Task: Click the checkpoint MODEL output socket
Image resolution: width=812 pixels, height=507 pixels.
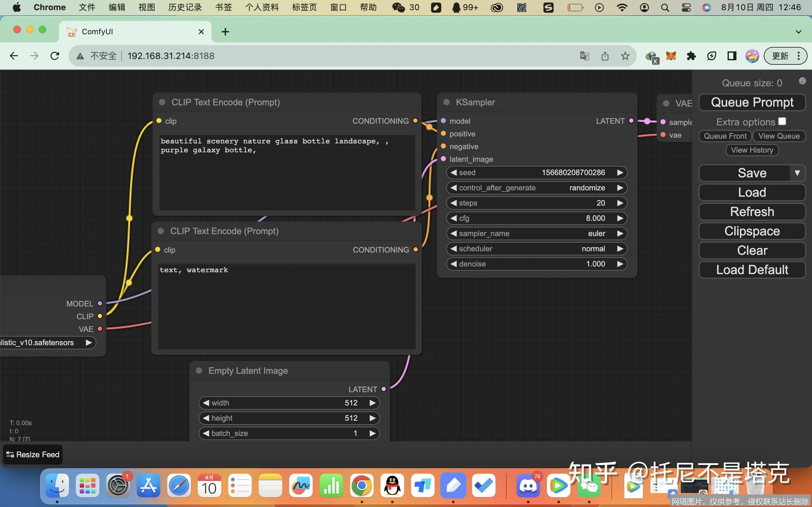Action: 100,303
